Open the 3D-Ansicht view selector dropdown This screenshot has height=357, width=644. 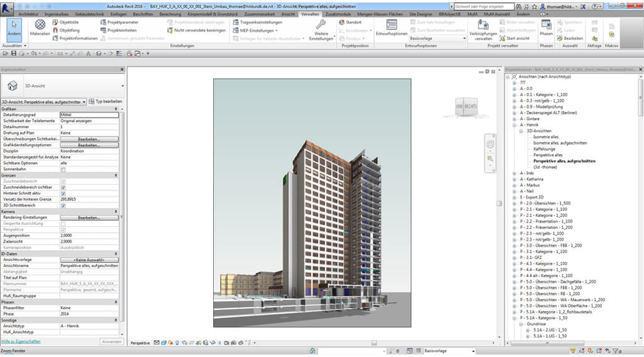122,85
